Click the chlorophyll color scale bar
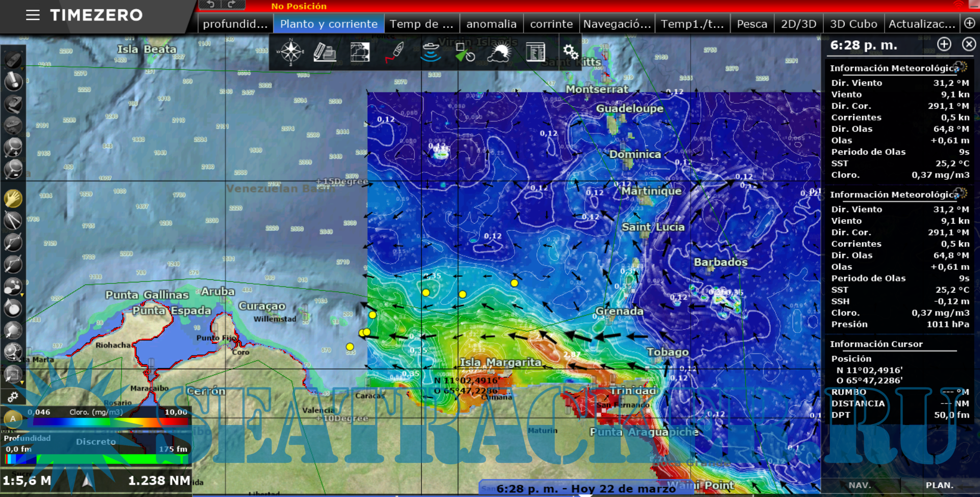Image resolution: width=980 pixels, height=497 pixels. click(97, 422)
